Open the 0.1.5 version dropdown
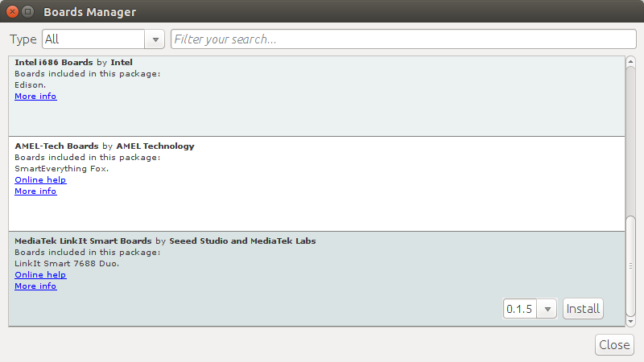This screenshot has height=362, width=644. [x=530, y=309]
